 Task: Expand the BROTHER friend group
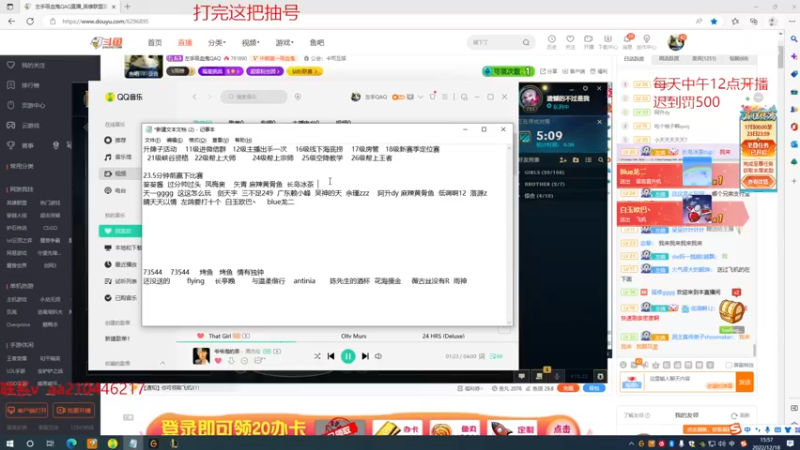544,184
